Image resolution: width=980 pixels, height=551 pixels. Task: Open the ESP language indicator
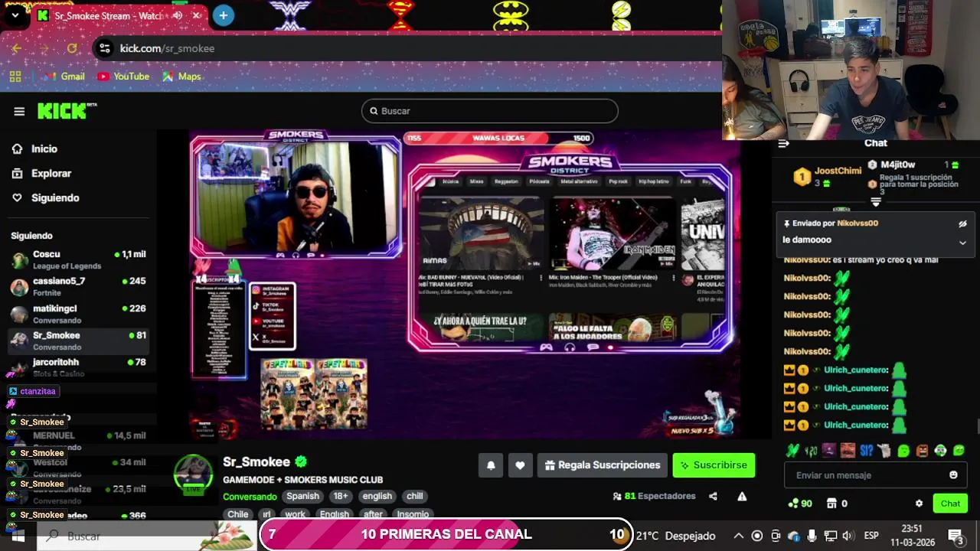871,536
